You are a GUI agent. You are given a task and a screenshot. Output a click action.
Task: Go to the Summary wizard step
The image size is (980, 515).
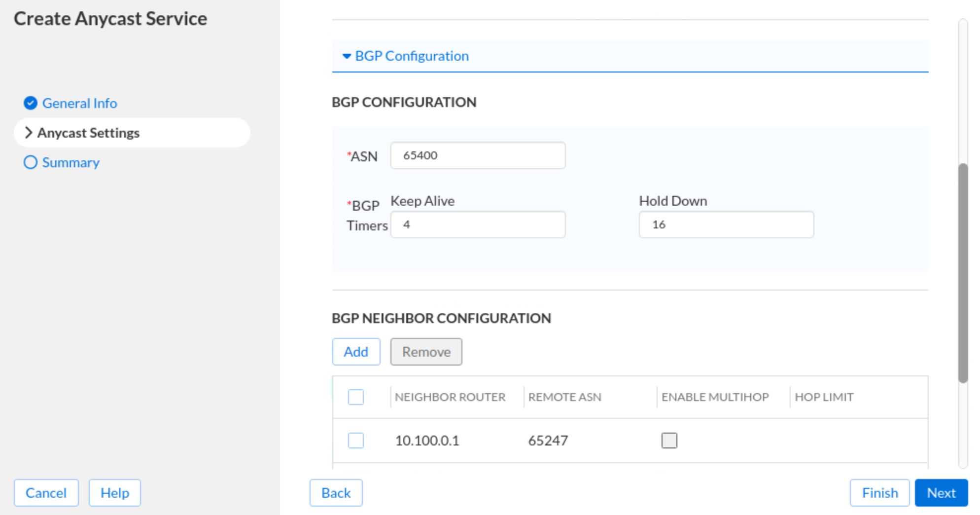[x=70, y=162]
